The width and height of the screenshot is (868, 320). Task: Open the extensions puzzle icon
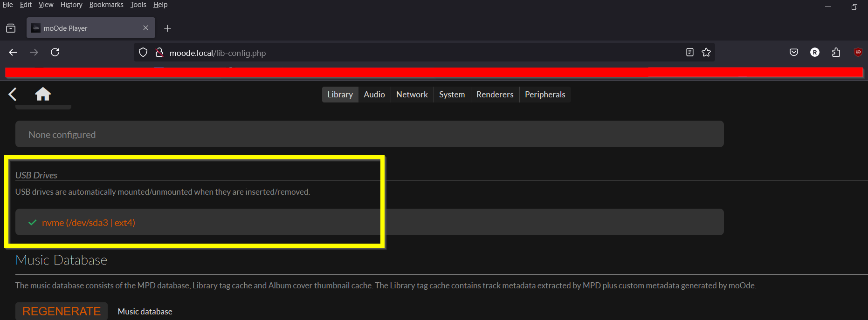(836, 52)
